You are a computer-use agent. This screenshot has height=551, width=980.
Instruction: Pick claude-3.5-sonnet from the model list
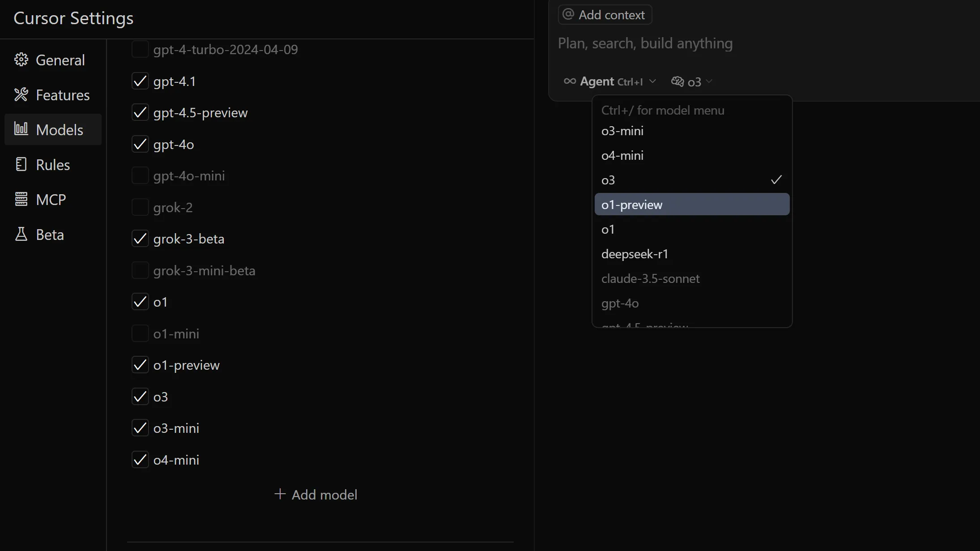coord(650,278)
